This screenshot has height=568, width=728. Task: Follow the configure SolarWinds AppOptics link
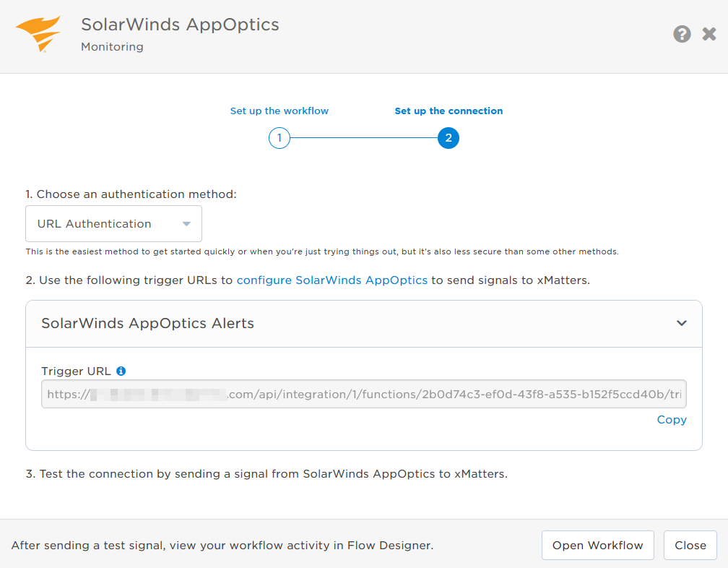point(331,280)
